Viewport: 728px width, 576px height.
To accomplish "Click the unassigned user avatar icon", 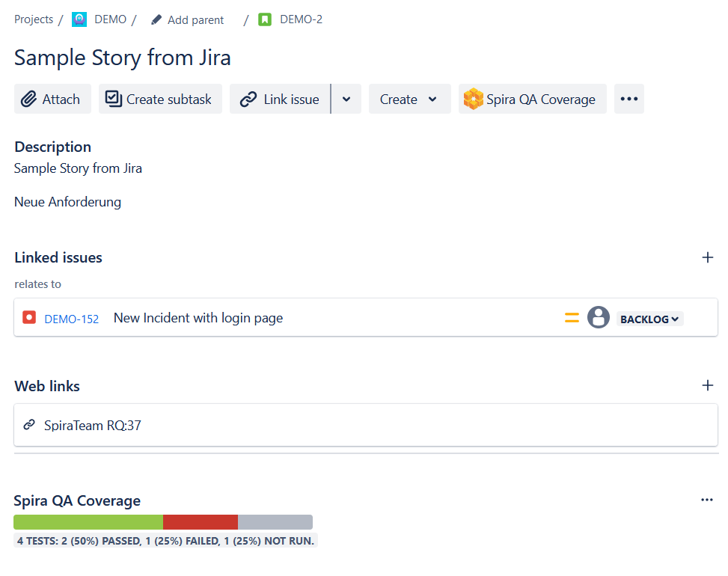I will pyautogui.click(x=598, y=318).
